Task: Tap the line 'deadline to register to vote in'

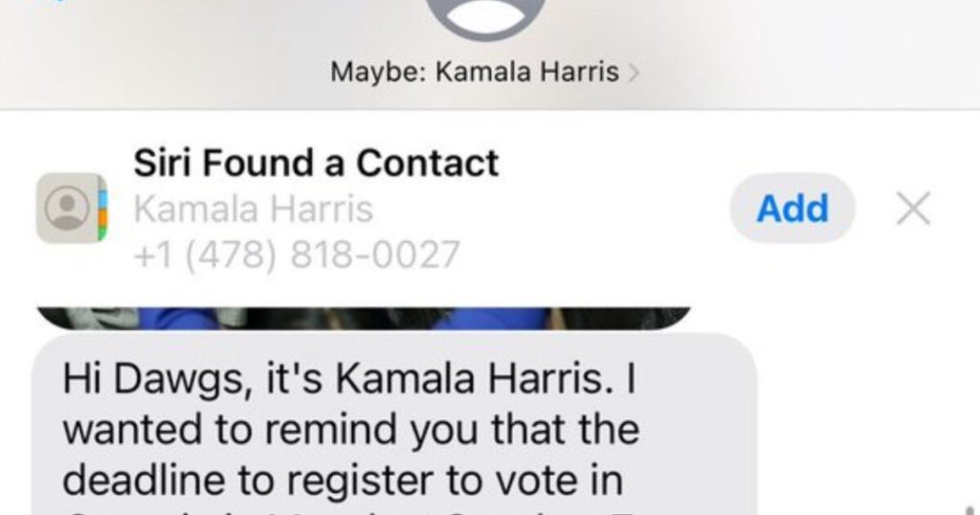Action: pos(343,480)
